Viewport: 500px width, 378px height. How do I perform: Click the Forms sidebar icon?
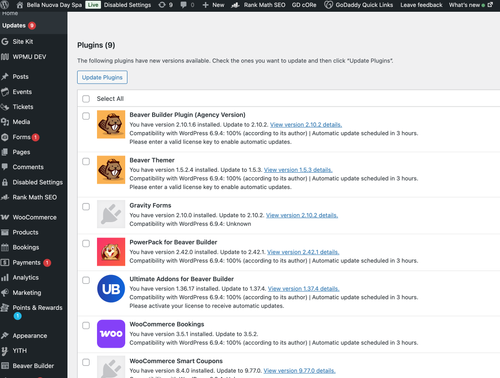point(5,137)
